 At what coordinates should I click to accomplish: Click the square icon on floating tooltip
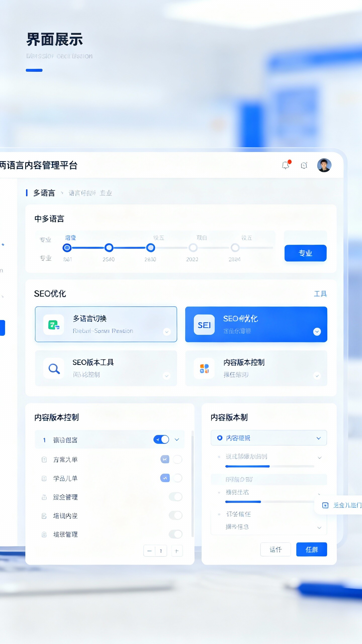325,505
